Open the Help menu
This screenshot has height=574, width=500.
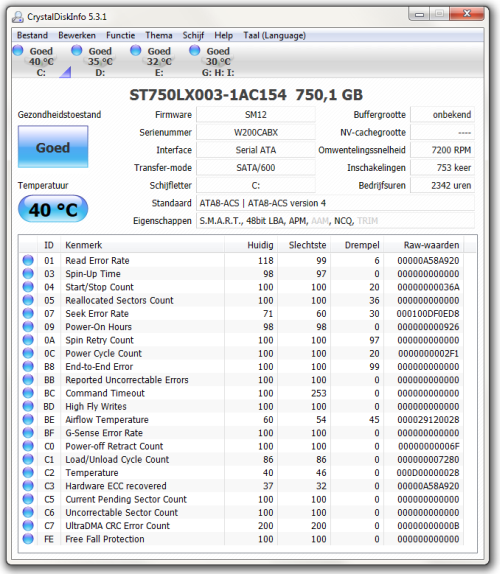coord(224,36)
